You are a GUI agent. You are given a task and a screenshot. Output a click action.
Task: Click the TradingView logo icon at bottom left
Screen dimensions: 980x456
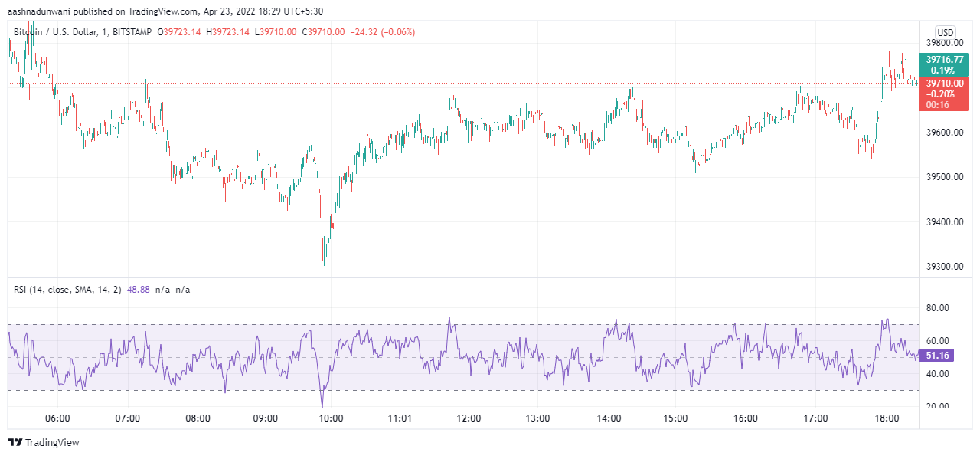point(15,442)
